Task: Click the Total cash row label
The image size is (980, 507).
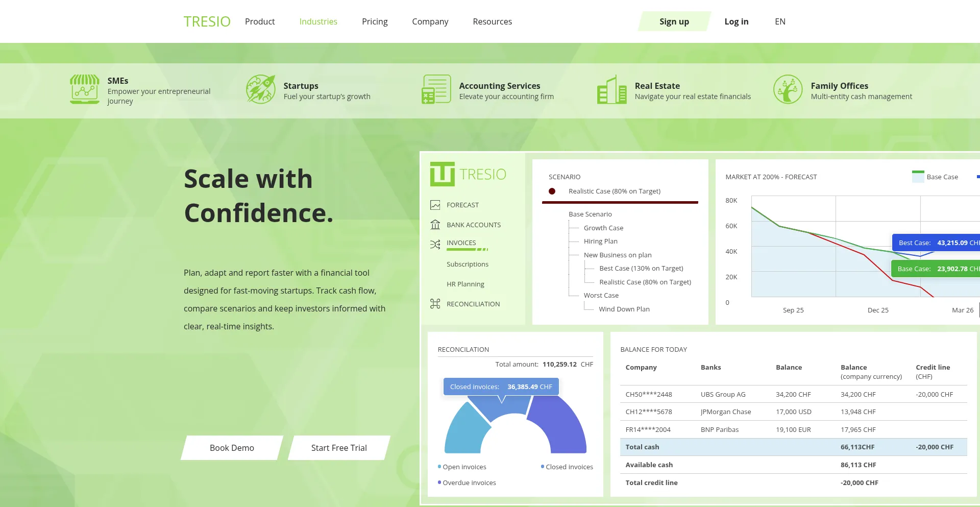Action: [642, 447]
